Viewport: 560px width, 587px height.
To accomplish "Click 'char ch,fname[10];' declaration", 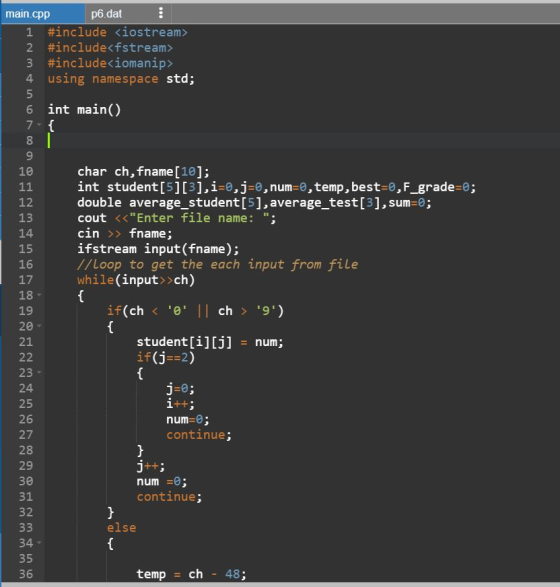I will tap(143, 172).
